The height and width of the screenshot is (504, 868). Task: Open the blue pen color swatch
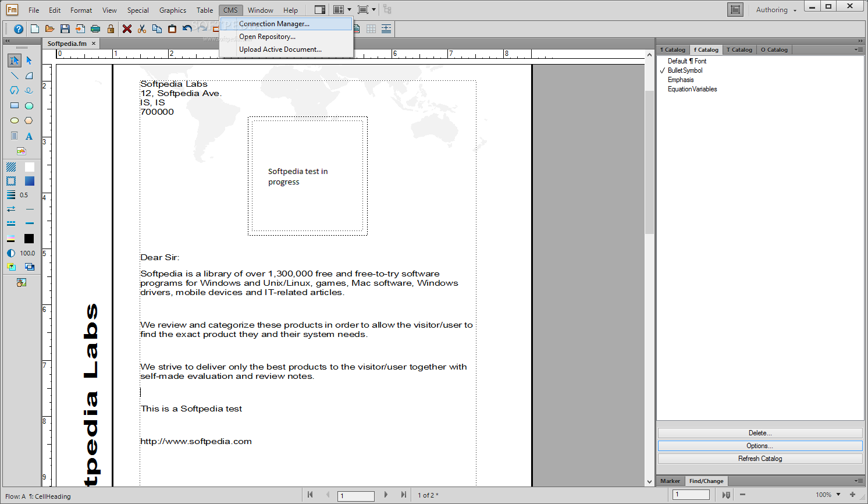30,181
